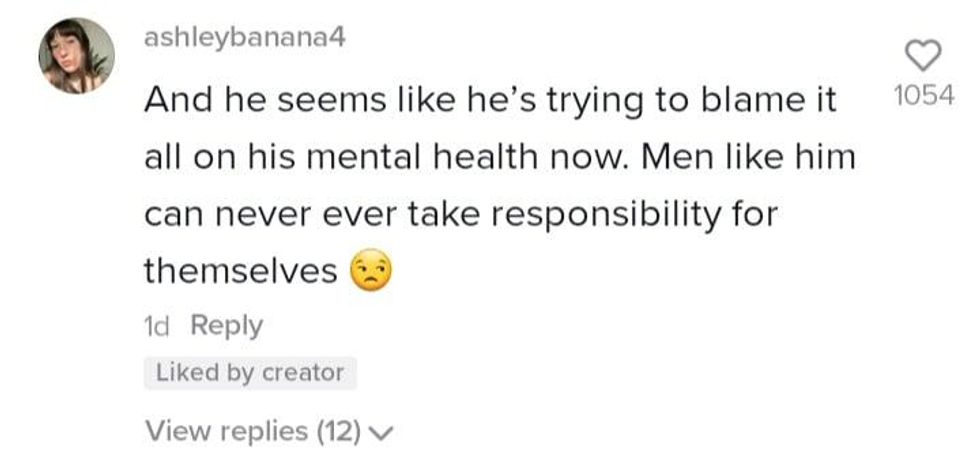Reply to ashleybanana4's comment
Viewport: 980px width, 470px height.
(x=226, y=326)
